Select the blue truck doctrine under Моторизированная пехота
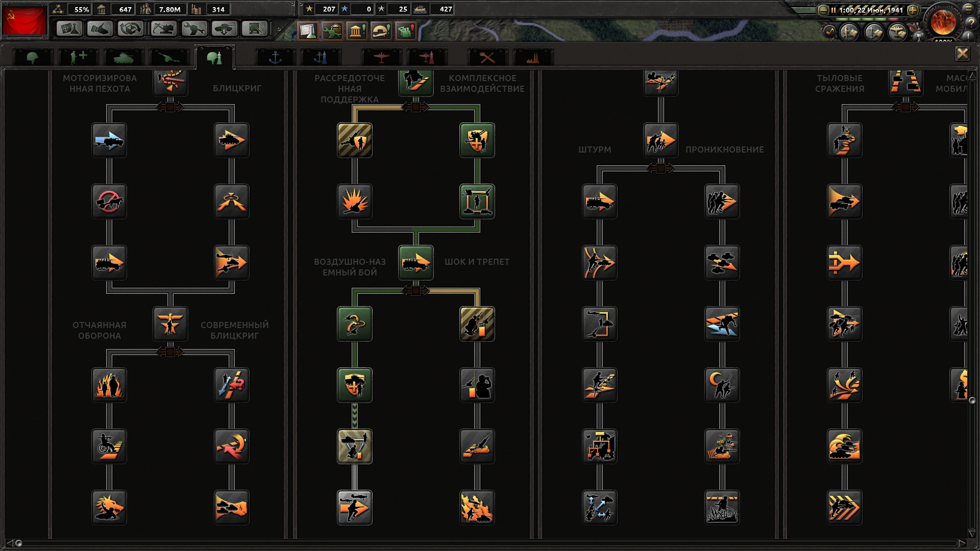 click(109, 140)
